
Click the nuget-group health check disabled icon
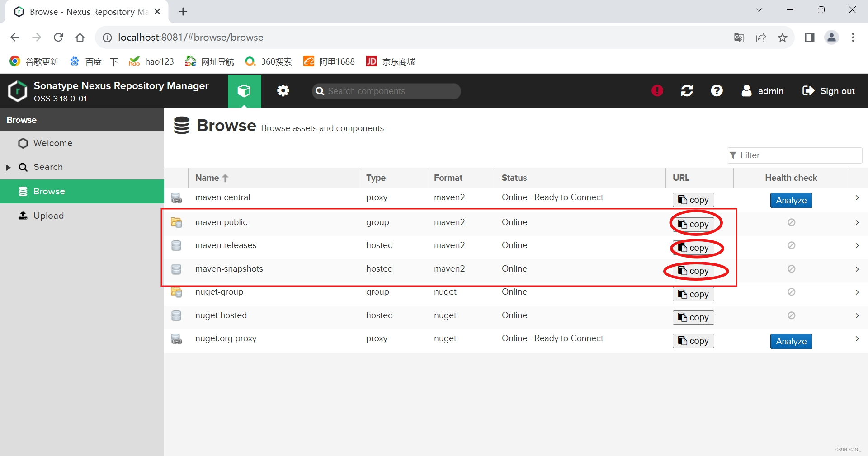(x=791, y=292)
